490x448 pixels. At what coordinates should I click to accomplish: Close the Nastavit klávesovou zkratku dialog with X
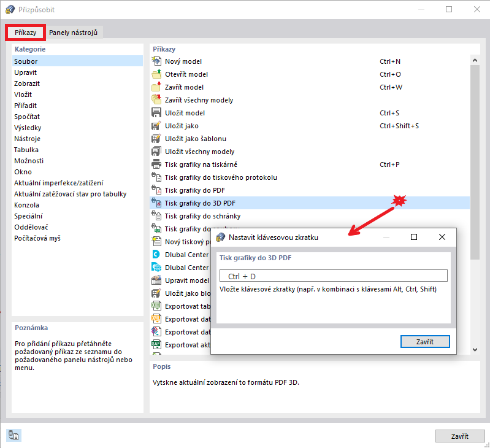click(442, 237)
